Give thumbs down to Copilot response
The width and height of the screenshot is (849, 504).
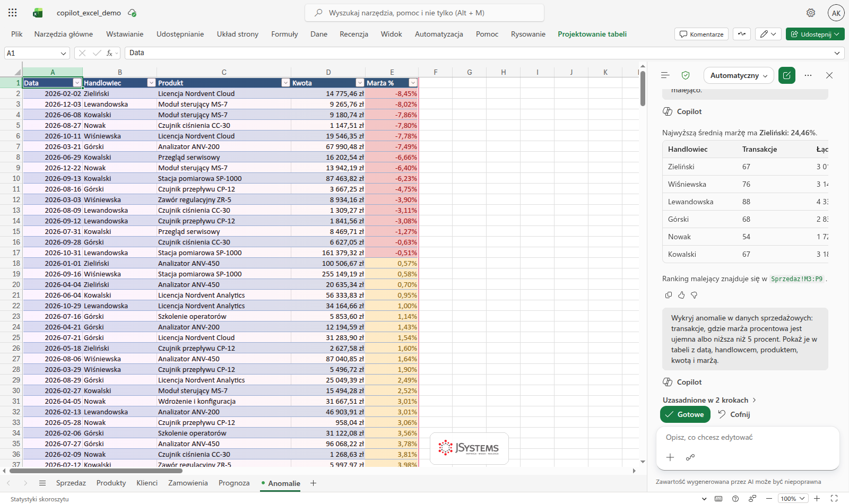(x=694, y=295)
